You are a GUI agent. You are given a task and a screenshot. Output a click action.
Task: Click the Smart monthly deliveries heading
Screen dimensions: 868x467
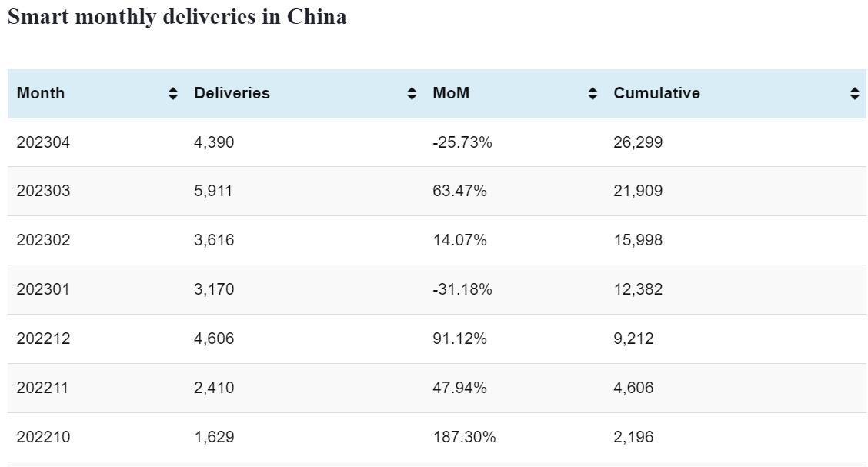177,17
